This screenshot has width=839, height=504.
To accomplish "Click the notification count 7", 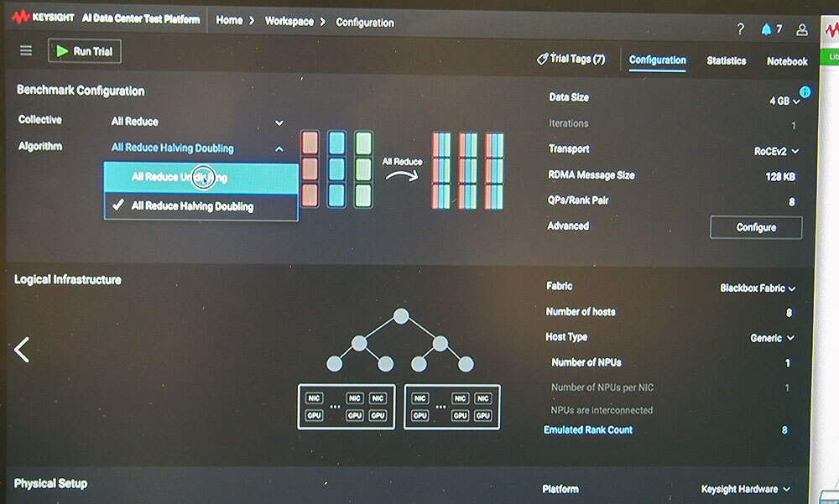I will (779, 29).
